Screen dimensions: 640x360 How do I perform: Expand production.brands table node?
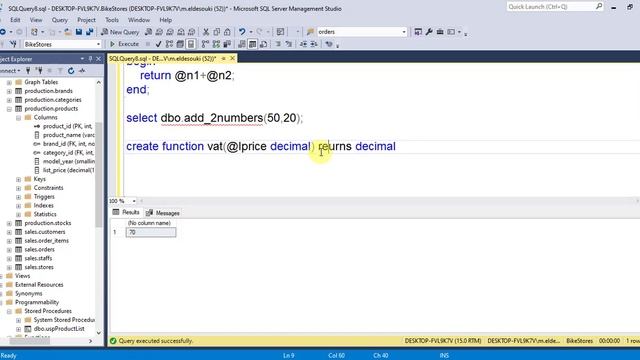(9, 91)
